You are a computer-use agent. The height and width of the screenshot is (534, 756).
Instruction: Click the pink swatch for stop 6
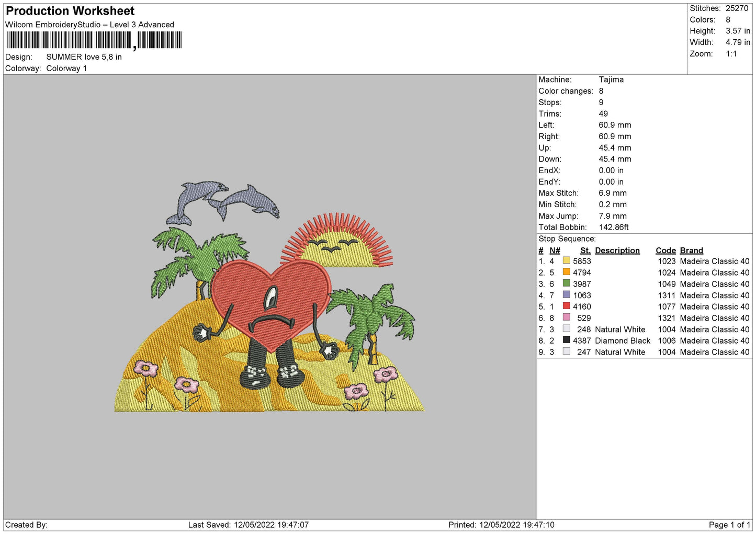pyautogui.click(x=566, y=317)
